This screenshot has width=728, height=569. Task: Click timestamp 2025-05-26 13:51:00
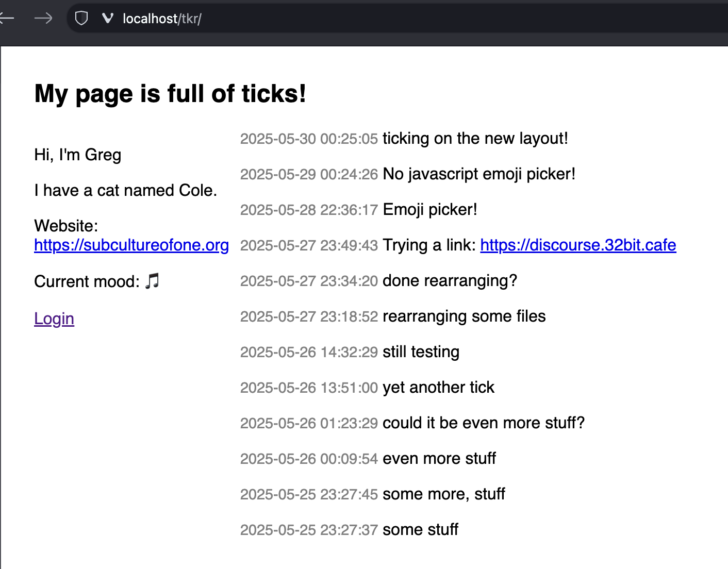pyautogui.click(x=309, y=388)
